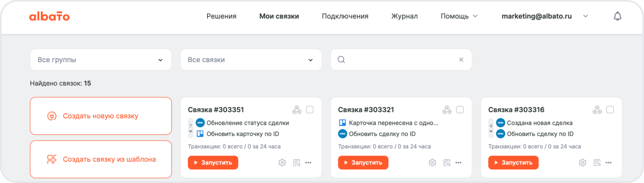The height and width of the screenshot is (183, 644).
Task: Tick the checkbox on Связка #303321
Action: (460, 110)
